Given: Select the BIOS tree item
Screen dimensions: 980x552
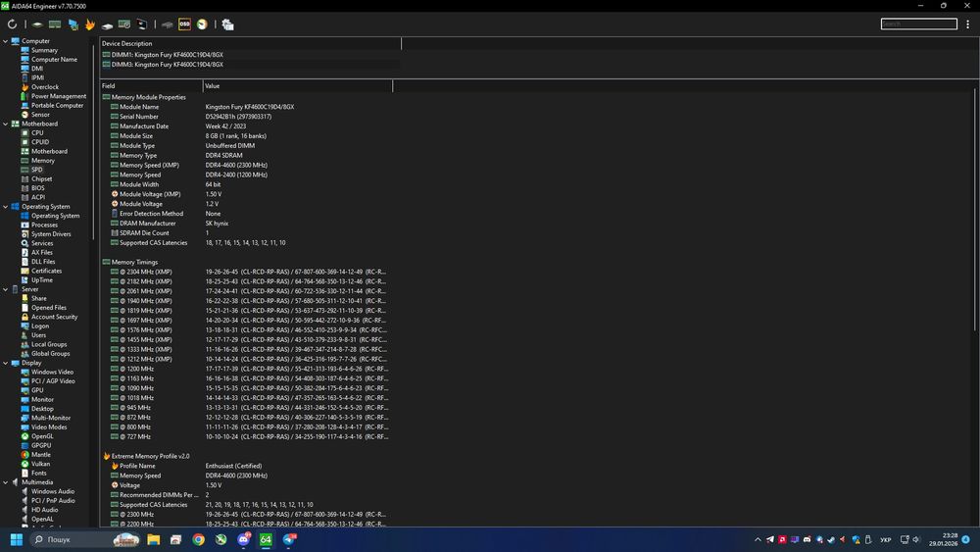Looking at the screenshot, I should coord(37,188).
